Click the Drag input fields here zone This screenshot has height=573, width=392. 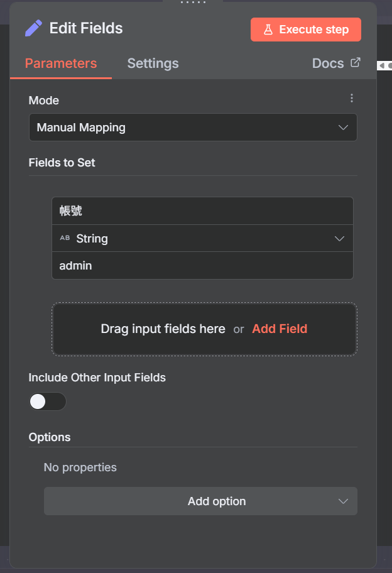point(163,329)
